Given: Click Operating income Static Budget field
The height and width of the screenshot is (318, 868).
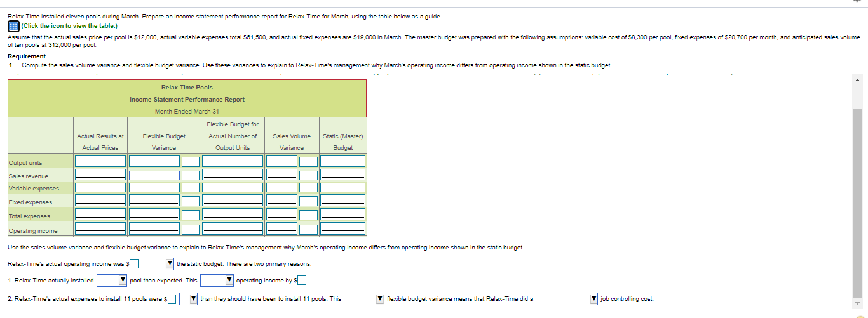Looking at the screenshot, I should pyautogui.click(x=343, y=229).
